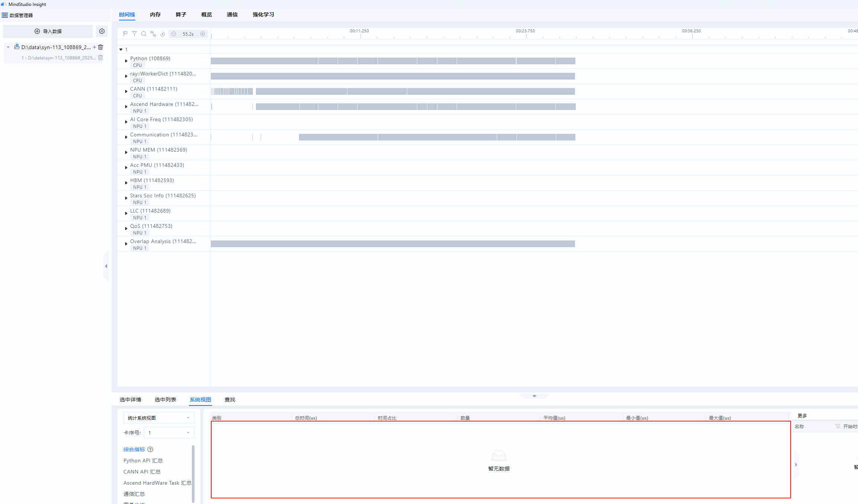The height and width of the screenshot is (504, 858).
Task: Click the 总时间(us) column header
Action: tap(306, 418)
